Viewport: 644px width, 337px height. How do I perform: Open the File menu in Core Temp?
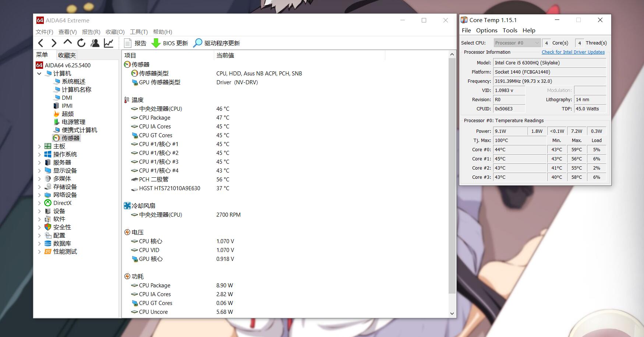(x=466, y=31)
